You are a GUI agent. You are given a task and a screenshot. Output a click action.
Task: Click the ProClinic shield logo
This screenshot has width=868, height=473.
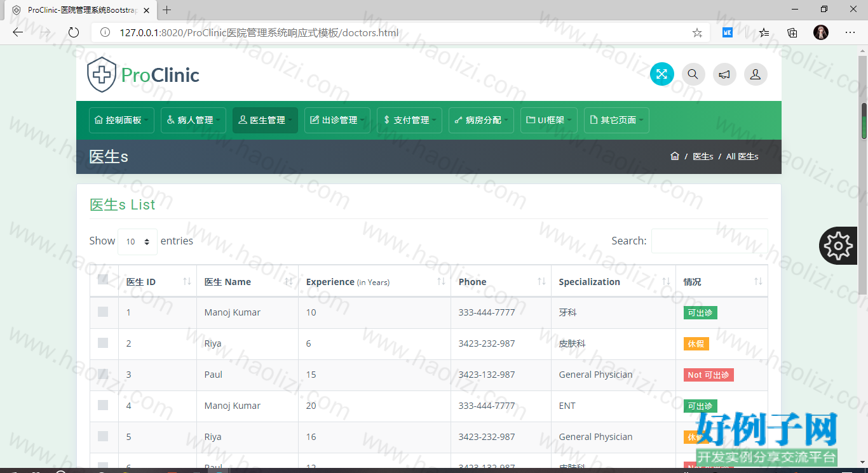coord(102,75)
